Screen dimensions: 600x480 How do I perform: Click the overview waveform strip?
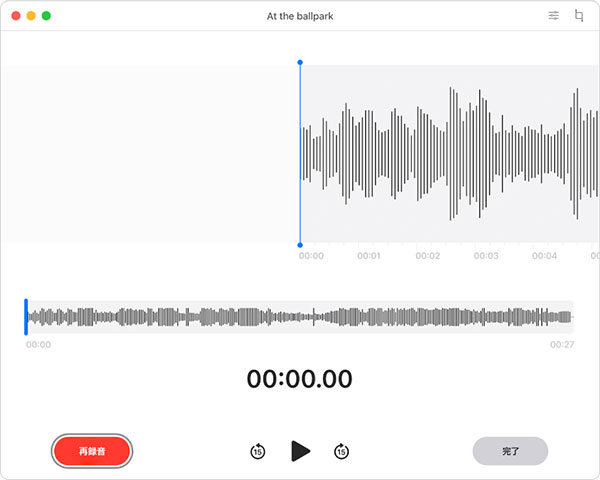click(299, 317)
